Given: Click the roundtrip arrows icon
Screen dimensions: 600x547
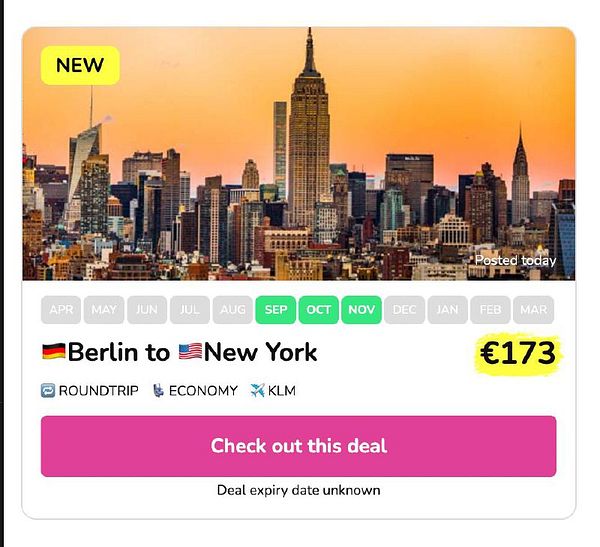Looking at the screenshot, I should 48,390.
